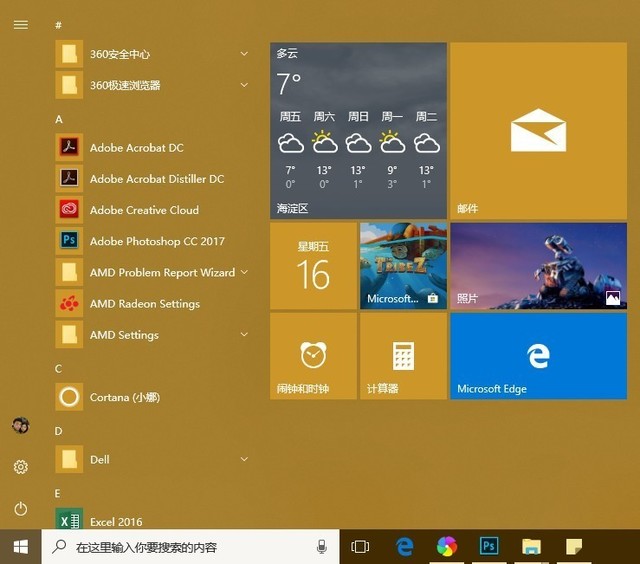The image size is (640, 564).
Task: Launch Adobe Acrobat DC icon
Action: pos(69,147)
